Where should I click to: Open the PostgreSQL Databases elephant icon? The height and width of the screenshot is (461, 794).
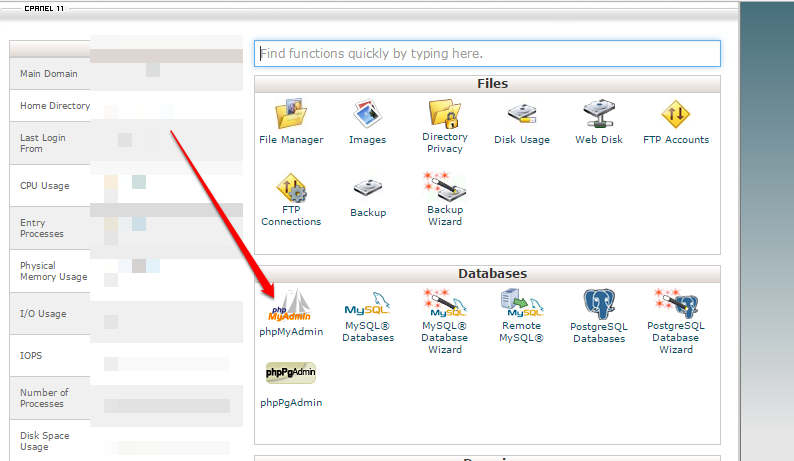599,304
